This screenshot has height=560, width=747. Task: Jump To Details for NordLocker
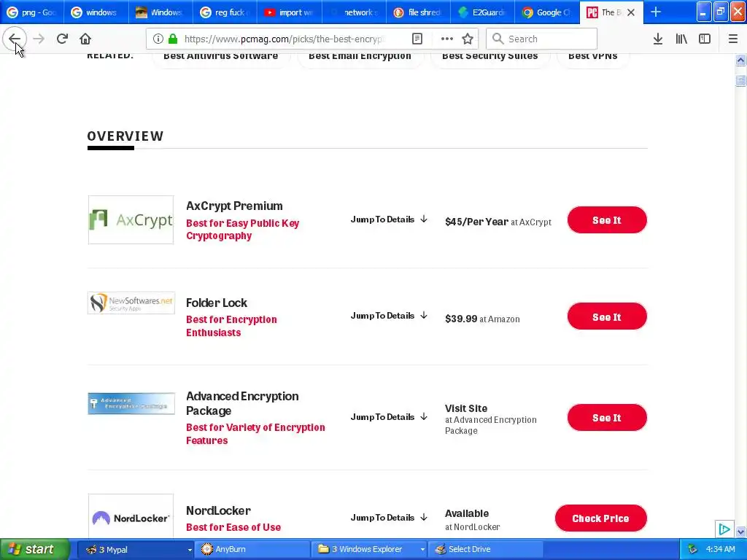click(x=389, y=518)
